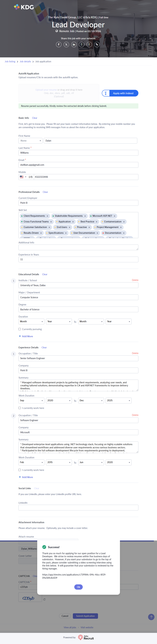Share the job on Facebook
Viewport: 157px width, 644px height.
click(59, 45)
